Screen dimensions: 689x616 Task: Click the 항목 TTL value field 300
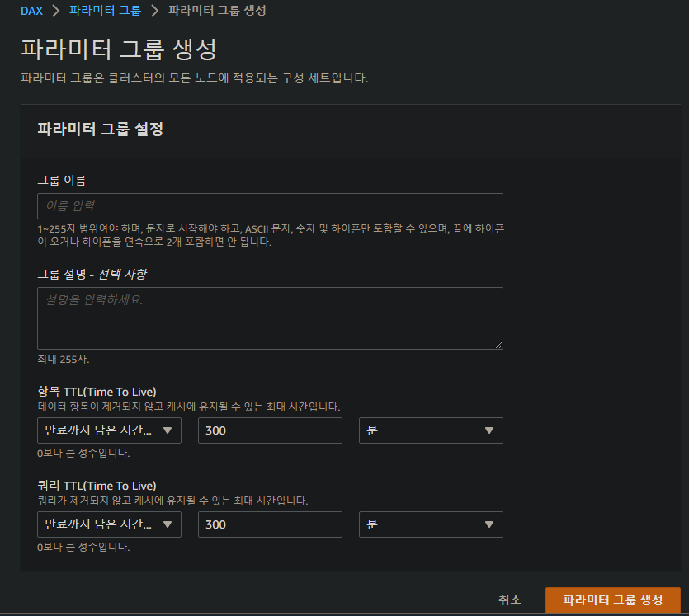click(x=270, y=430)
